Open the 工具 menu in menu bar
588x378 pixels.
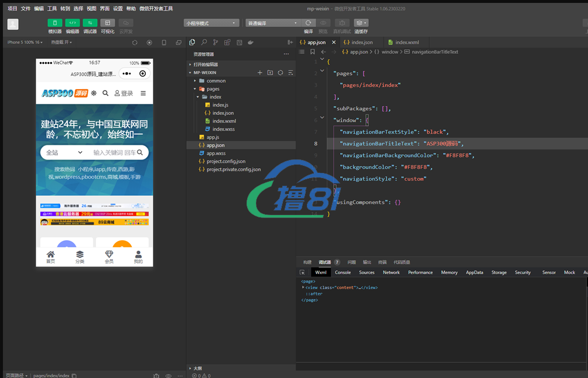[x=52, y=9]
